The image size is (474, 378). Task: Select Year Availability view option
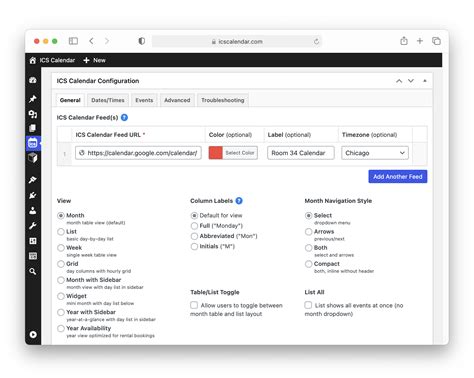click(61, 328)
